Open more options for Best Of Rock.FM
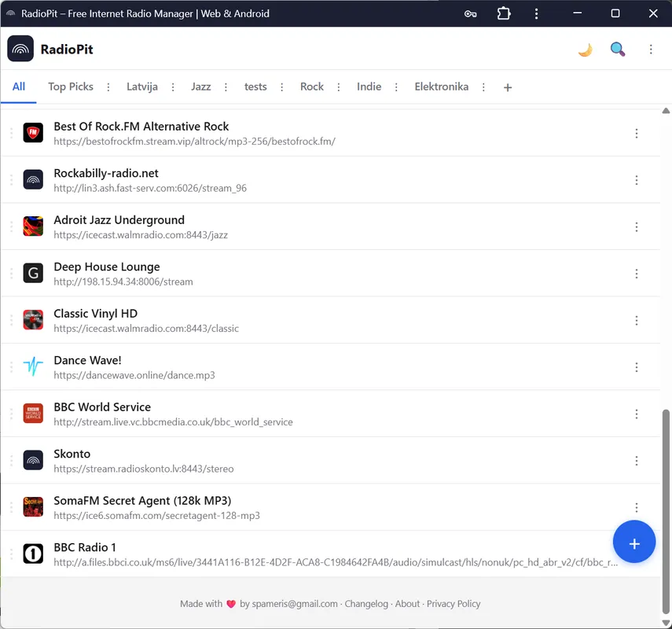This screenshot has width=672, height=629. point(637,134)
